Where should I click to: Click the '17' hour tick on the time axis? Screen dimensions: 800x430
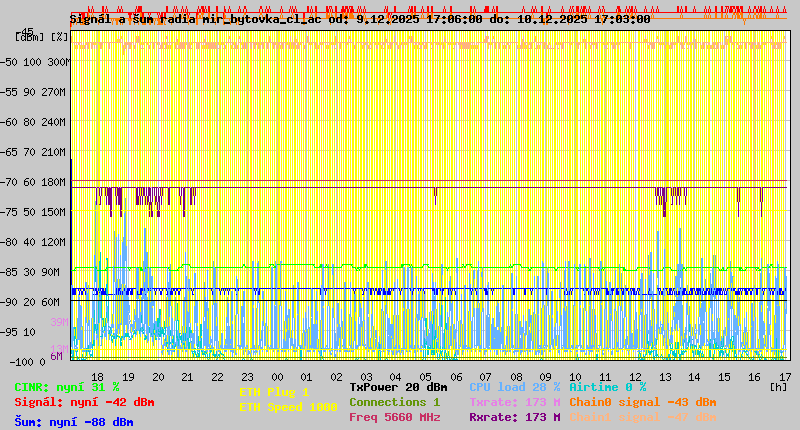point(785,377)
